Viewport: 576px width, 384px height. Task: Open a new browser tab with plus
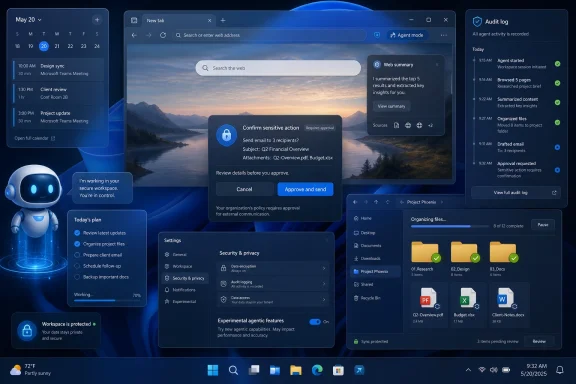click(223, 21)
